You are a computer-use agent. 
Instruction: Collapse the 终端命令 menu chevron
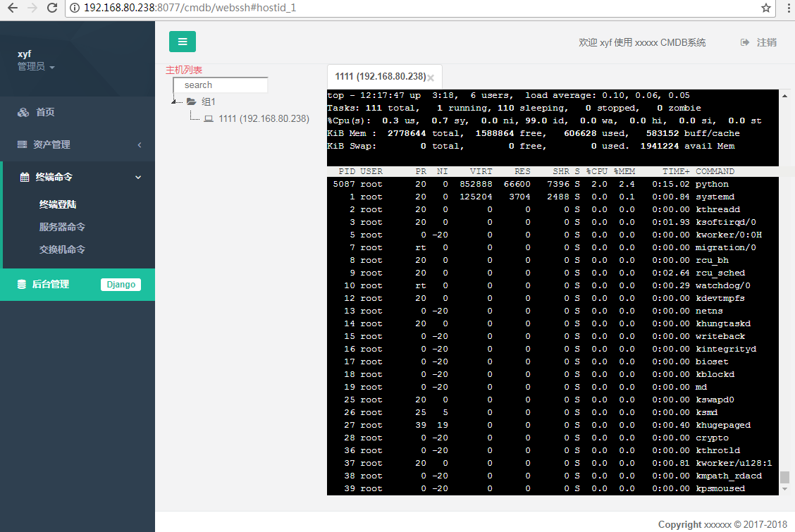pos(138,178)
